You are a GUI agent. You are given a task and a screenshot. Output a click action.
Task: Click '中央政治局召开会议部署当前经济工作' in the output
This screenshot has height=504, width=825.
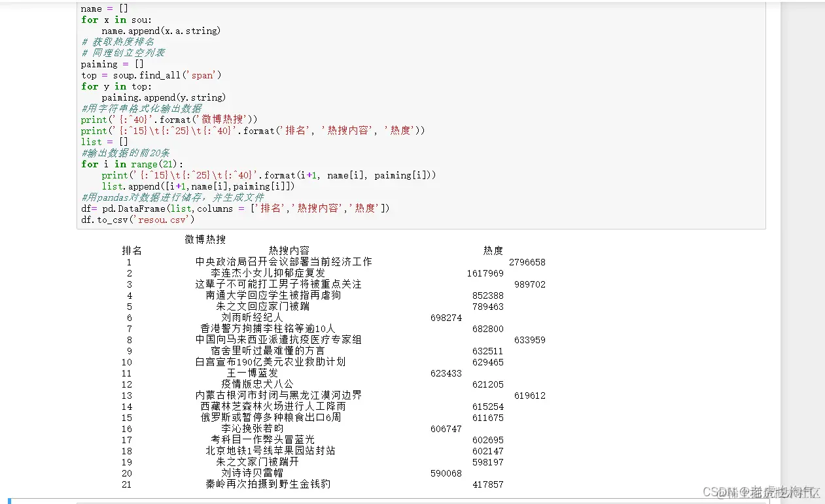coord(284,261)
